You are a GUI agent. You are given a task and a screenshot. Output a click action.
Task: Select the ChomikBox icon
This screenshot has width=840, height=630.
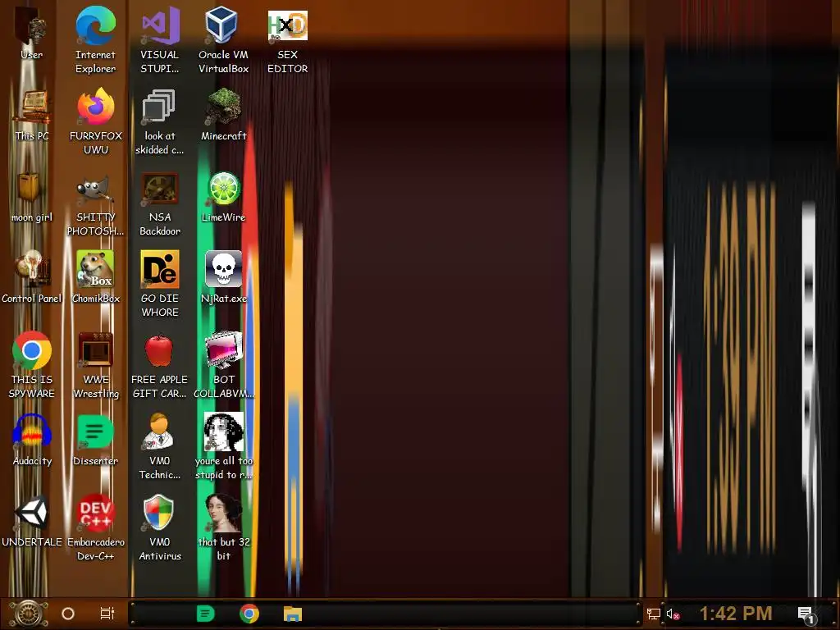click(x=96, y=277)
